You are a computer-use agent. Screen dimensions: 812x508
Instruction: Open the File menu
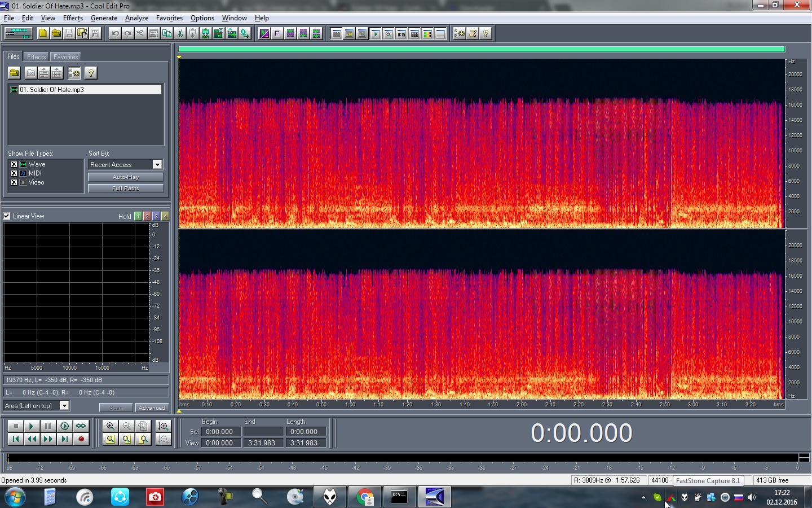9,18
